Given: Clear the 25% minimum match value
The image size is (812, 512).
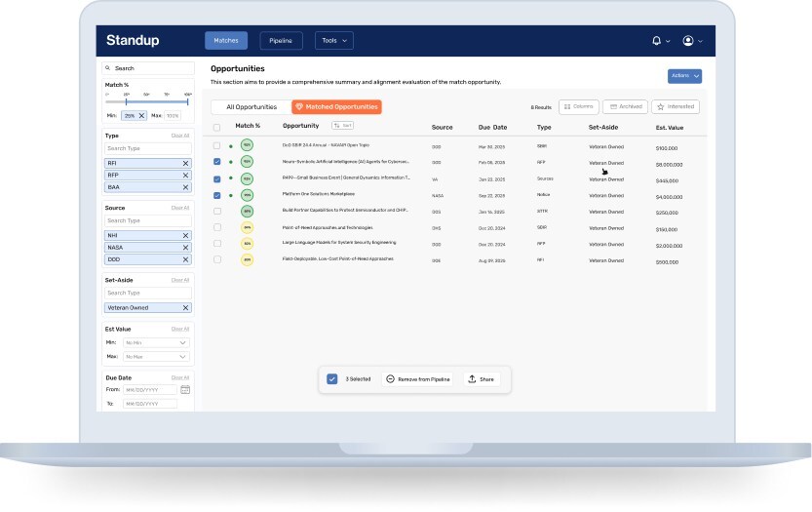Looking at the screenshot, I should 141,115.
